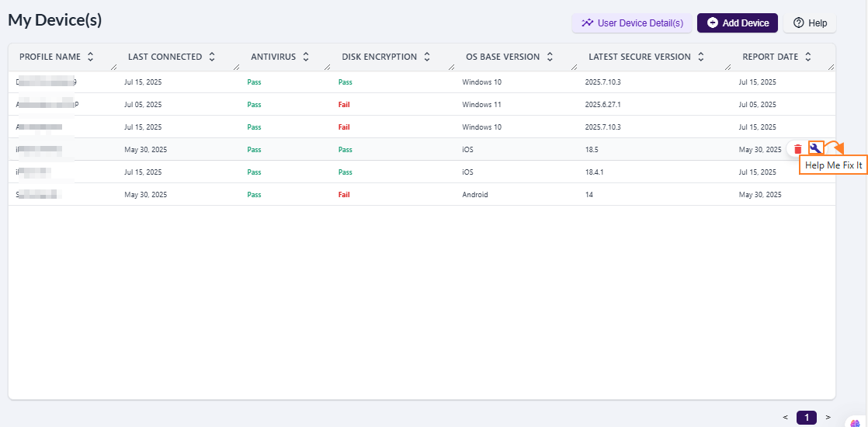Go to next page arrow
The image size is (868, 427).
[x=828, y=418]
